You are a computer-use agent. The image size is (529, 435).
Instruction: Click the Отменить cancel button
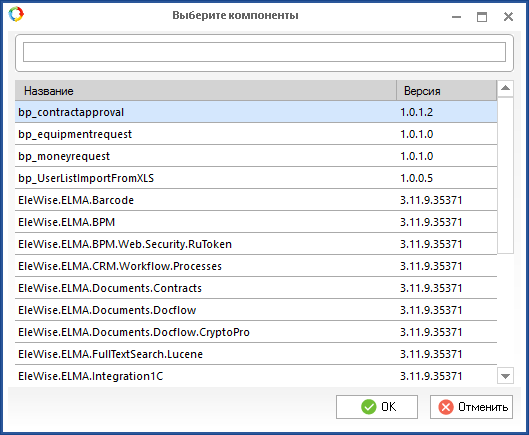pyautogui.click(x=471, y=407)
